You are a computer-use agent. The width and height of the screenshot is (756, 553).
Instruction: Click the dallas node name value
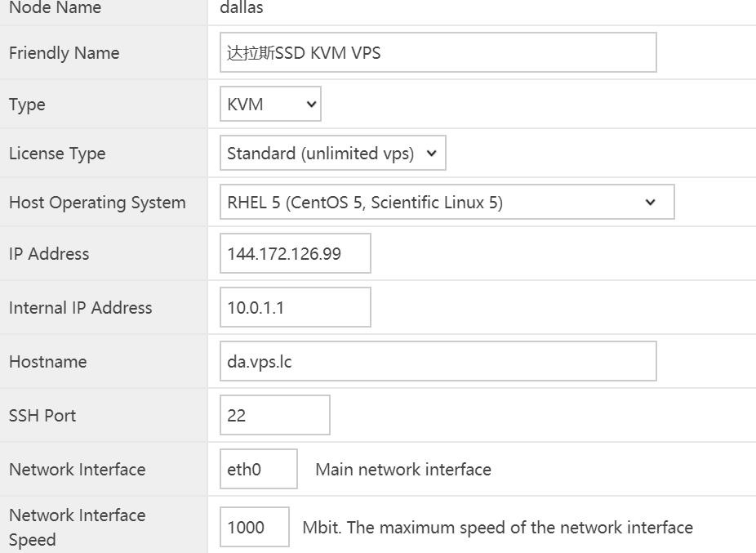pos(242,8)
